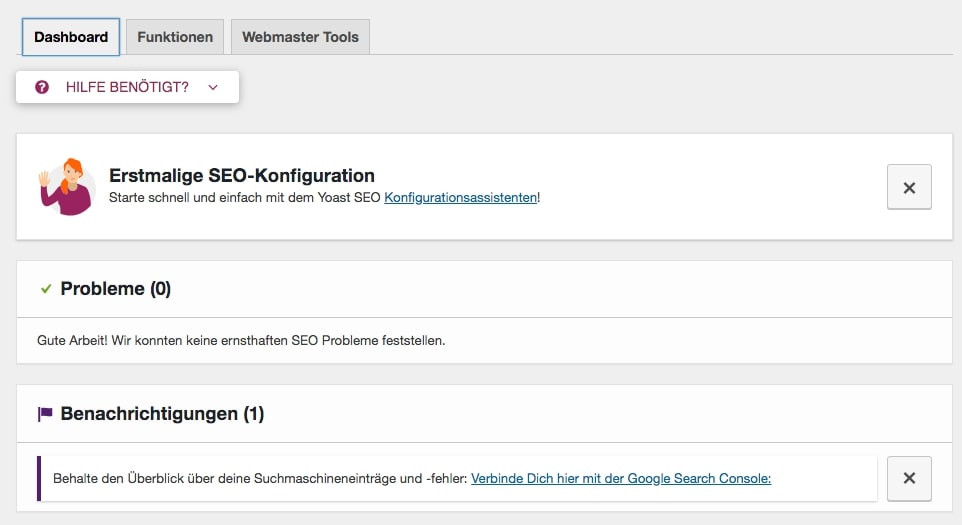Select the Webmaster Tools tab
Viewport: 962px width, 525px height.
tap(300, 37)
